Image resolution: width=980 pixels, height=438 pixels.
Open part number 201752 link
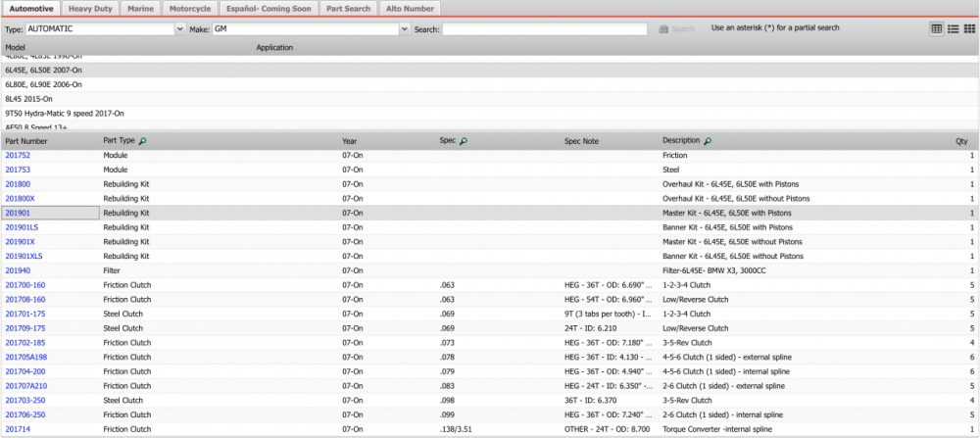tap(18, 156)
